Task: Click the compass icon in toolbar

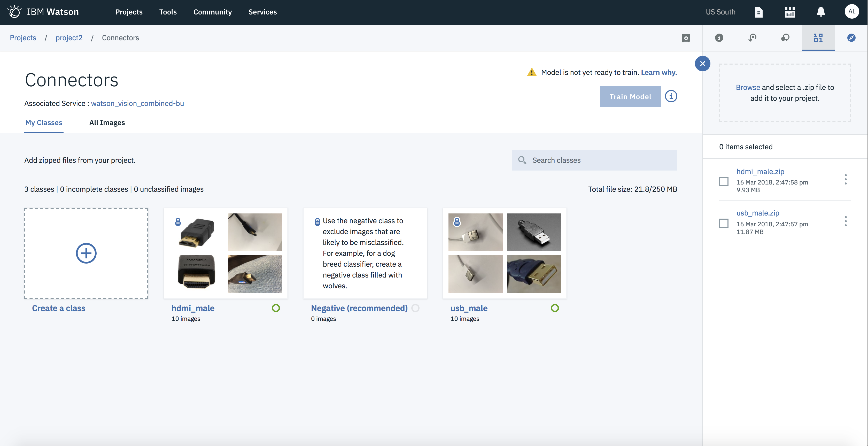Action: 851,38
